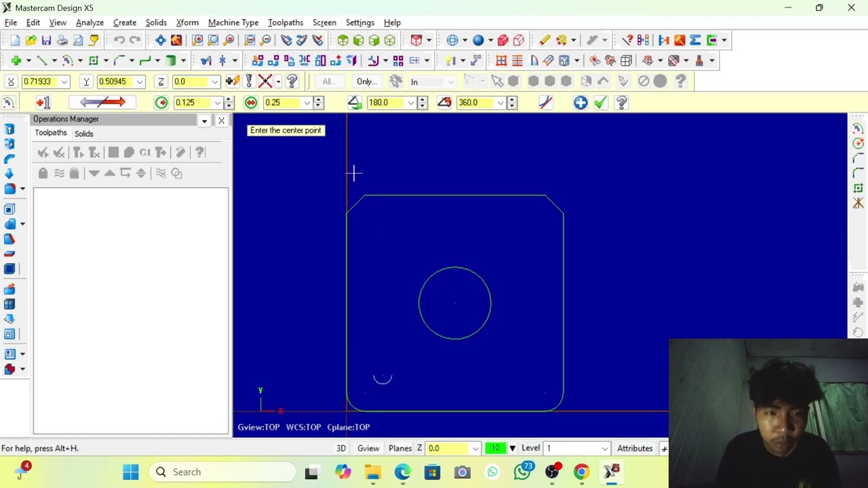The height and width of the screenshot is (488, 868).
Task: Toggle the Diameter lock button
Action: coord(251,102)
